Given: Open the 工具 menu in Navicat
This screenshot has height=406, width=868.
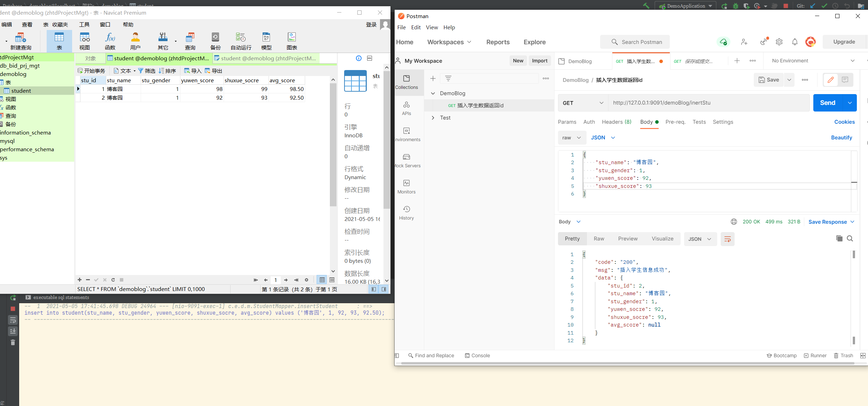Looking at the screenshot, I should pyautogui.click(x=84, y=24).
